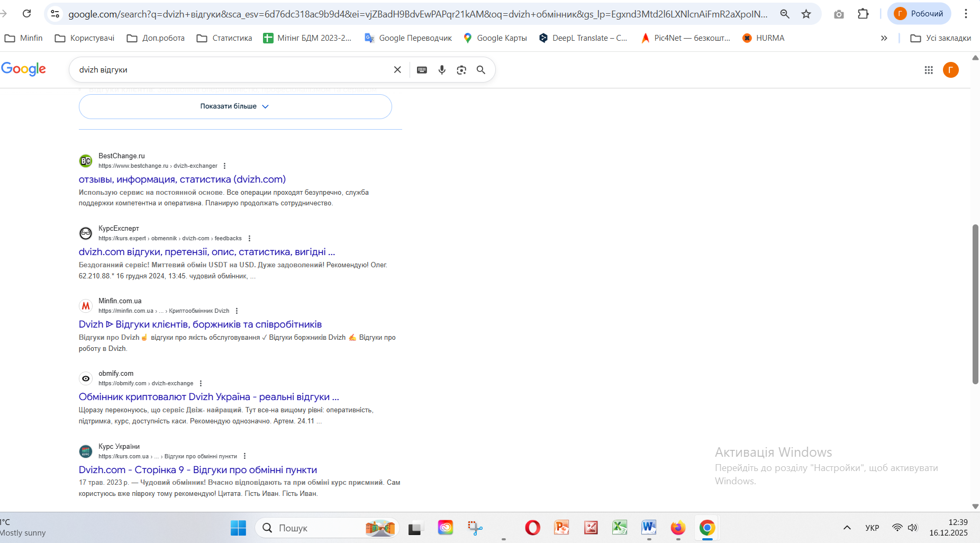Viewport: 980px width, 543px height.
Task: Open more options for Minfin.com.ua result
Action: 237,311
